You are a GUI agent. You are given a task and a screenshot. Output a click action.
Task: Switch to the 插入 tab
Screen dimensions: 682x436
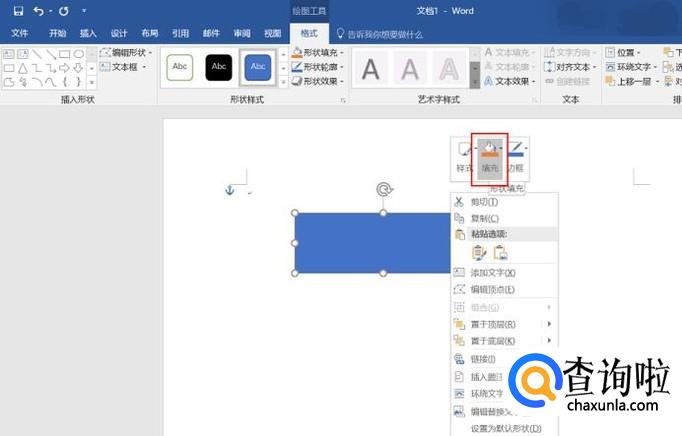click(x=88, y=34)
